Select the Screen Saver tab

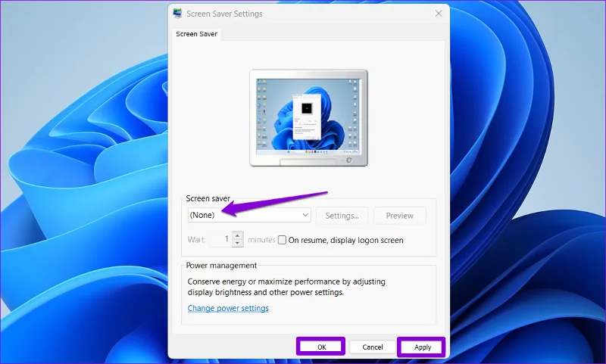(x=196, y=34)
